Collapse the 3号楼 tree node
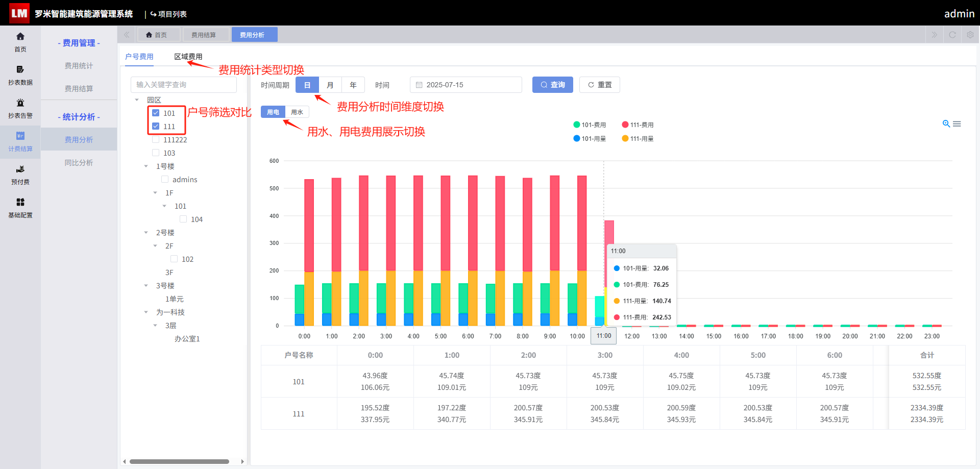The height and width of the screenshot is (469, 980). (x=146, y=285)
